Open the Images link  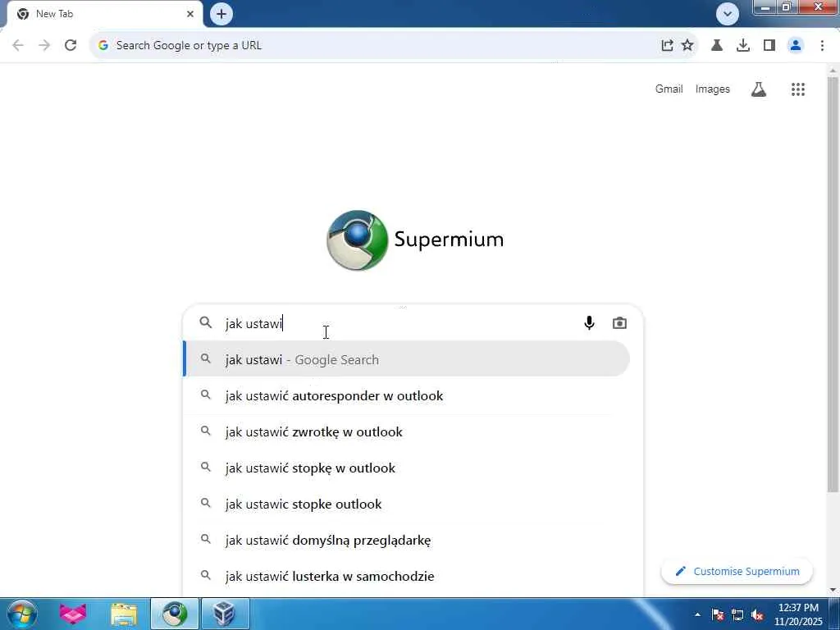click(x=713, y=89)
